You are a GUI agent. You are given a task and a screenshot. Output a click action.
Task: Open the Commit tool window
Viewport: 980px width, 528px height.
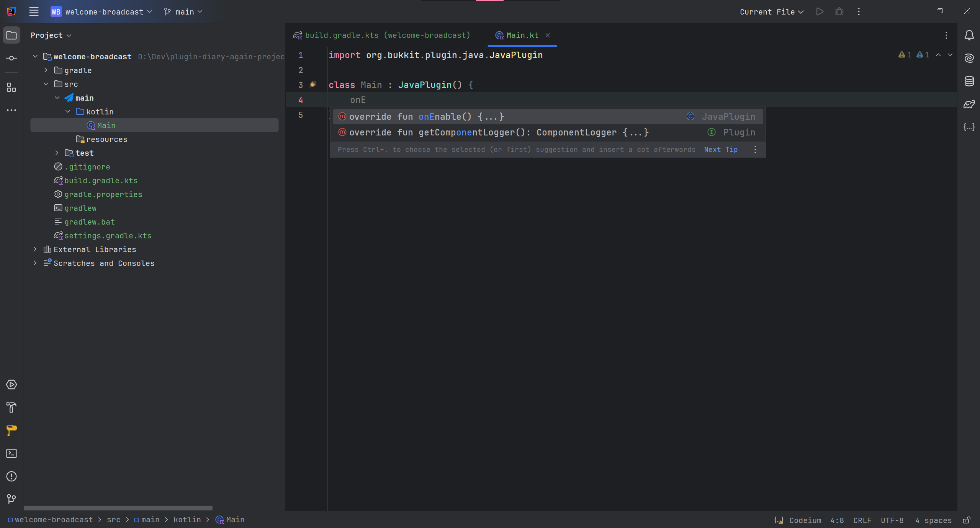coord(11,58)
